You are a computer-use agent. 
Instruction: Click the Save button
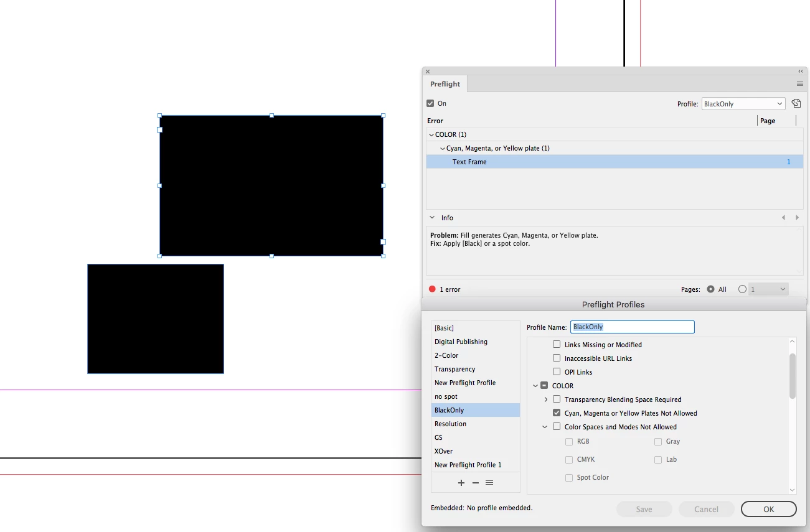(x=644, y=509)
